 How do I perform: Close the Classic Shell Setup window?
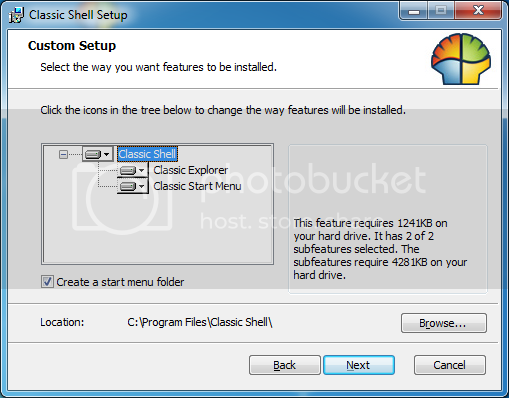(478, 11)
